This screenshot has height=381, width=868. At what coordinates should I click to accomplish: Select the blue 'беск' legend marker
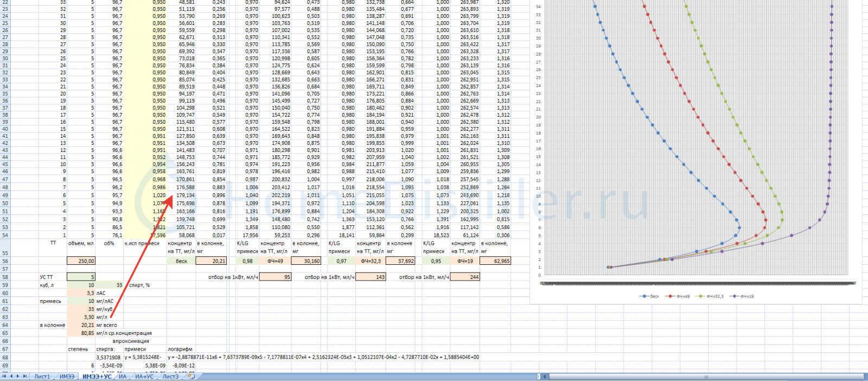pos(644,296)
